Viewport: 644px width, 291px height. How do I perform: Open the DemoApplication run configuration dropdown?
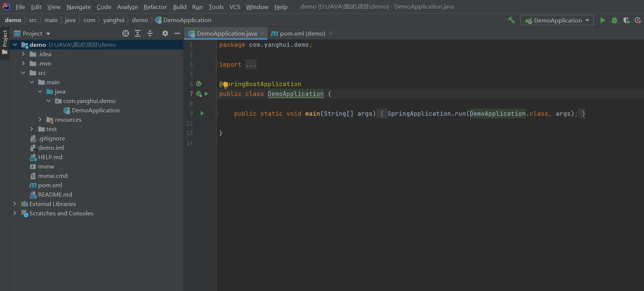pos(557,20)
